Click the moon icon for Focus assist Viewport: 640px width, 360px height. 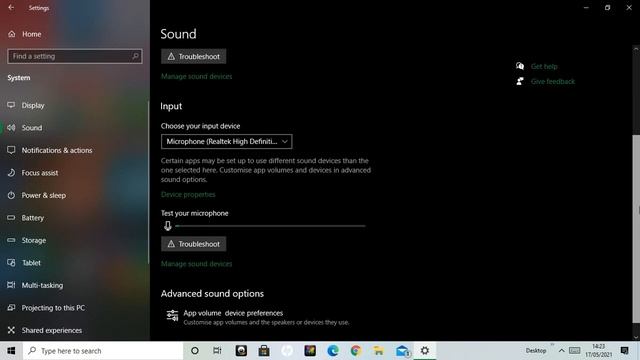11,173
